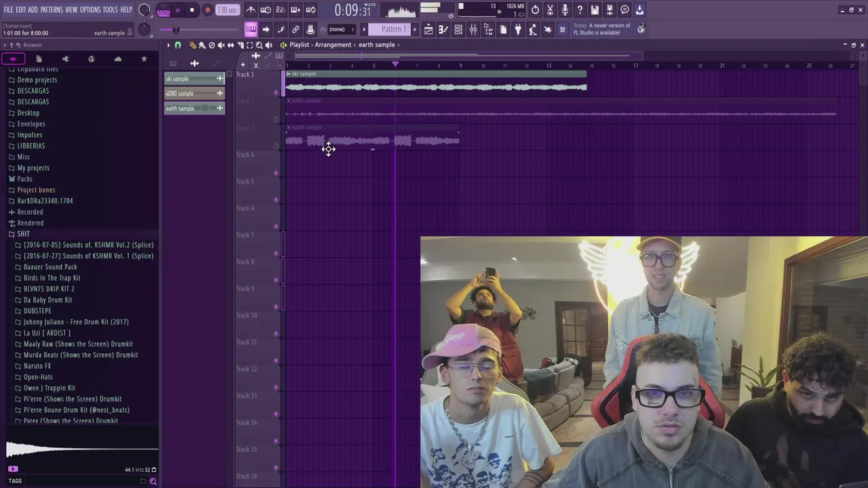The width and height of the screenshot is (868, 488).
Task: Open 'Bauuer Sound Pack' folder
Action: click(x=50, y=267)
